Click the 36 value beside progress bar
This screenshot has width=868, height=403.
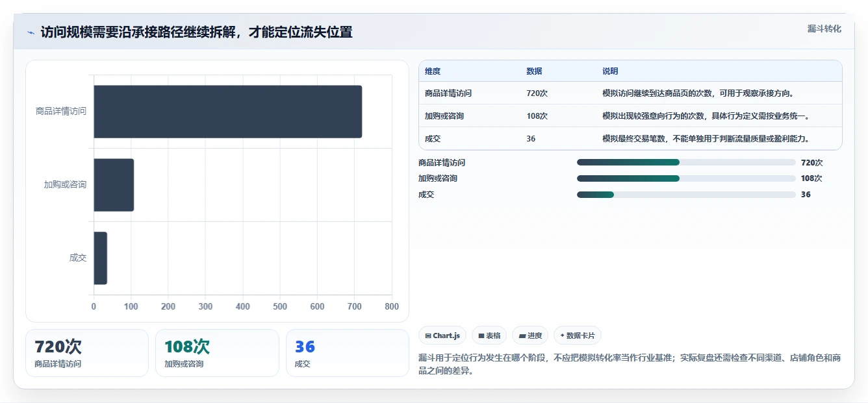click(x=806, y=195)
